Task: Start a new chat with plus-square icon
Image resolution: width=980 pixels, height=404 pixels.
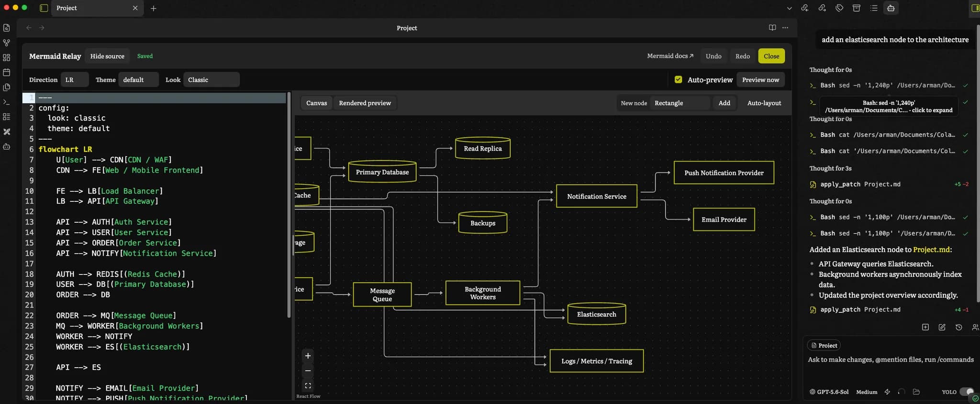Action: point(925,327)
